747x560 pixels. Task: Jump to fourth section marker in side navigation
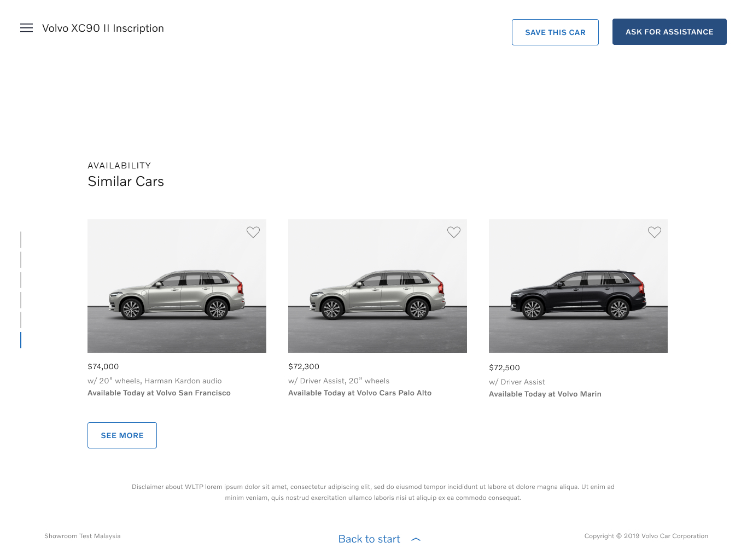pyautogui.click(x=21, y=300)
